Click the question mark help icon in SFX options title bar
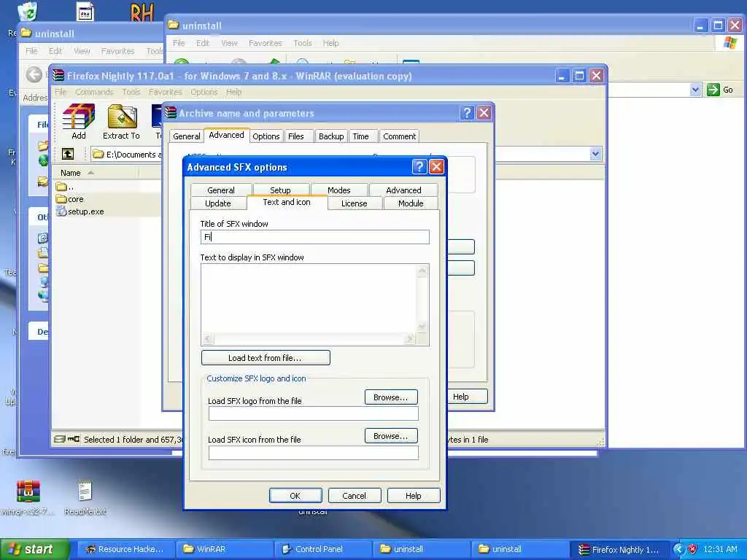Viewport: 747px width, 560px height. 419,167
